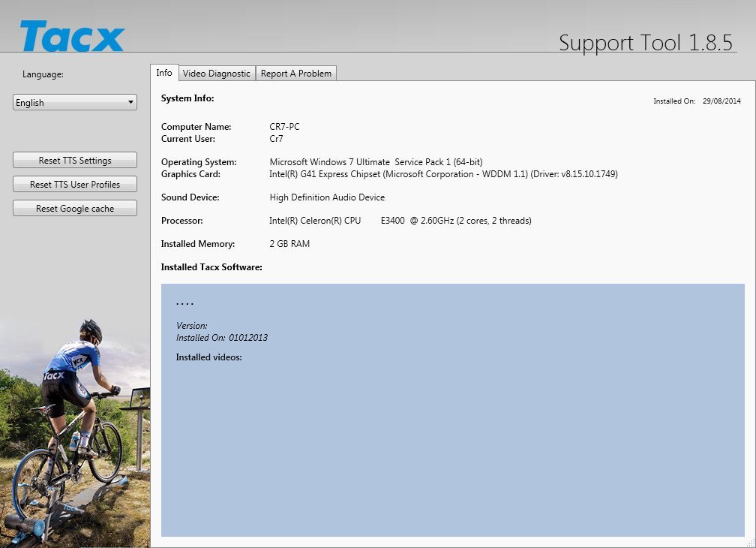Switch to the Video Diagnostic tab
Viewport: 756px width, 548px height.
point(217,74)
